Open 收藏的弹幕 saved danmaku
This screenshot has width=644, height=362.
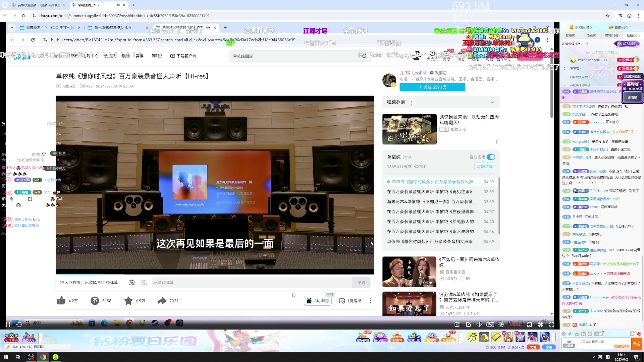pyautogui.click(x=621, y=346)
